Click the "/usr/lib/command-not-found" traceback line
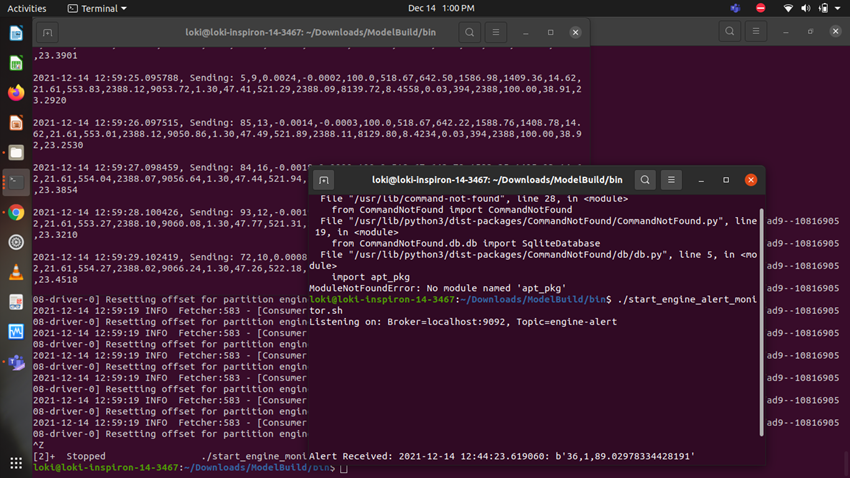This screenshot has height=478, width=850. (474, 199)
